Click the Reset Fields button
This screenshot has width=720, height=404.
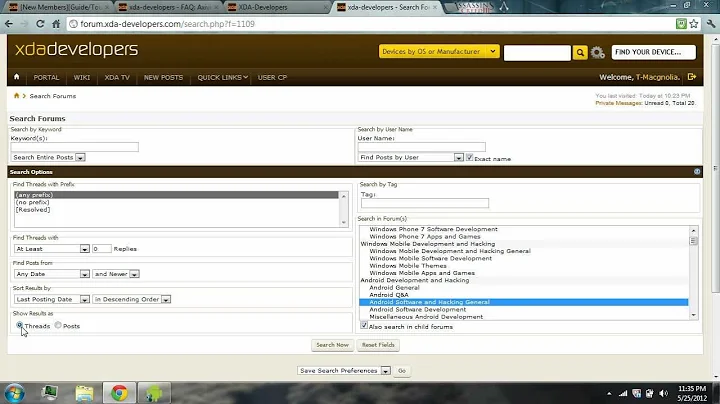coord(378,345)
